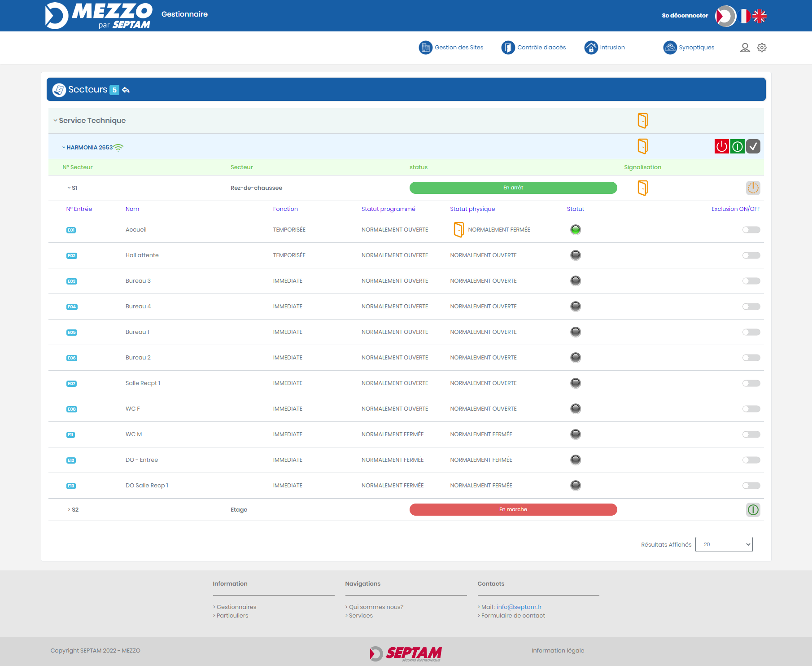Switch language with the French flag
The width and height of the screenshot is (812, 666).
pos(744,16)
